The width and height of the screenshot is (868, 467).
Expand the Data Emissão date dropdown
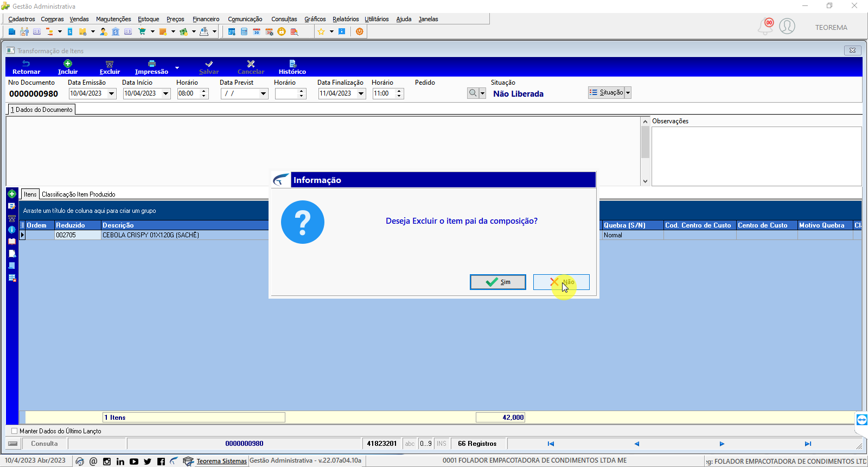[112, 93]
